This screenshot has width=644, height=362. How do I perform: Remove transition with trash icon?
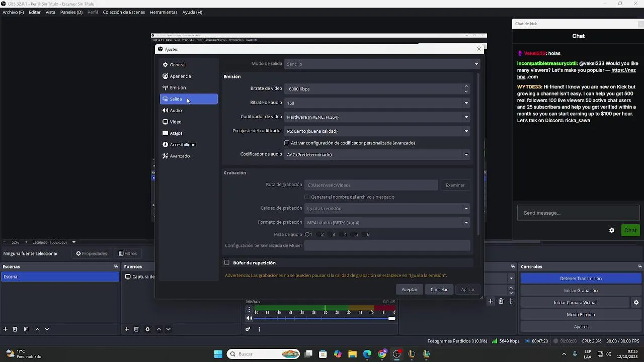(x=501, y=301)
